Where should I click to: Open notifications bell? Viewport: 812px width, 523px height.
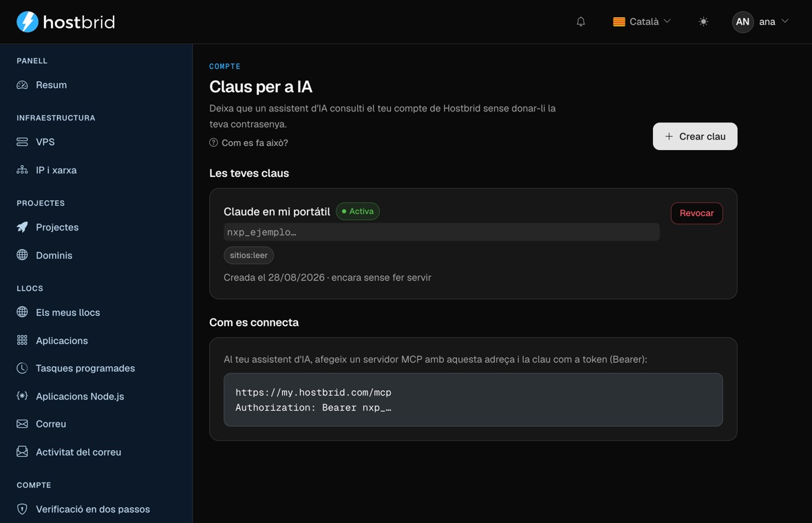click(581, 22)
